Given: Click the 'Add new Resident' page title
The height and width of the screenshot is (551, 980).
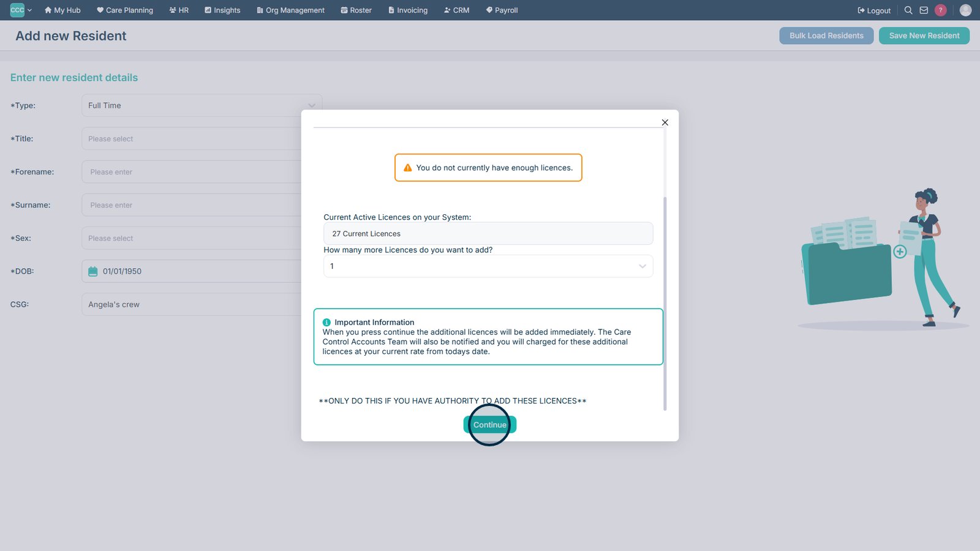Looking at the screenshot, I should [x=71, y=36].
